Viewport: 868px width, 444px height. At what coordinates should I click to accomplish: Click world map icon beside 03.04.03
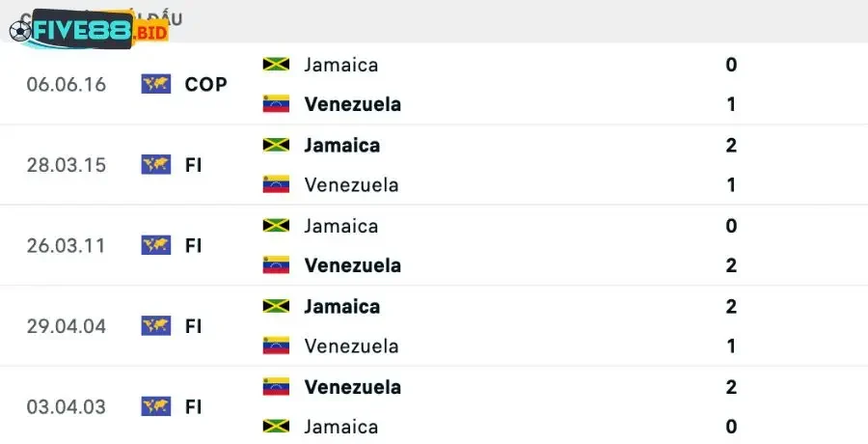pyautogui.click(x=155, y=406)
